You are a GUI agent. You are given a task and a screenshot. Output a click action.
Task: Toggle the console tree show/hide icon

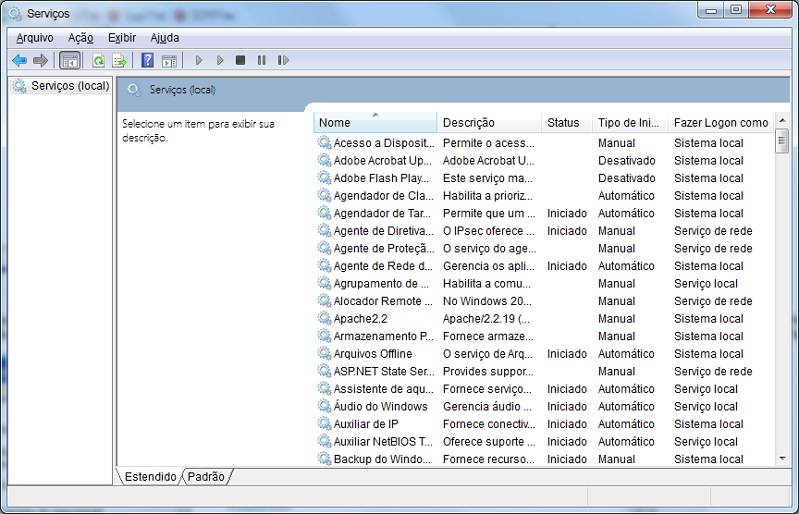(x=70, y=61)
